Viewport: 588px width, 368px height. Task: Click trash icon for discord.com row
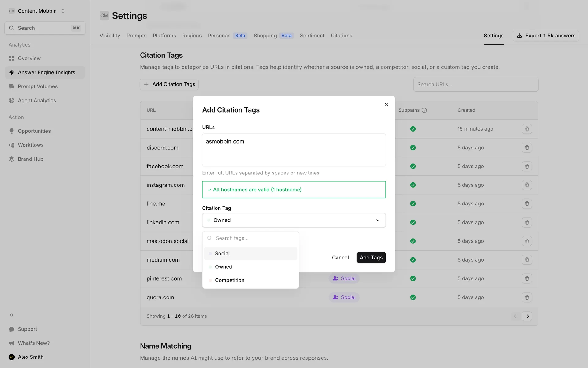[x=527, y=148]
